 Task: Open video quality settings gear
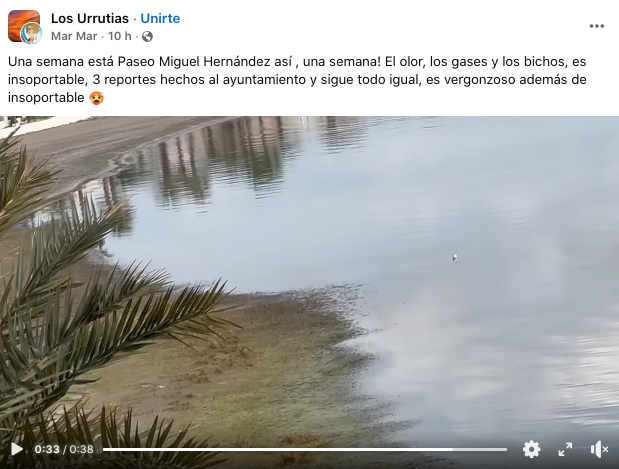point(531,449)
